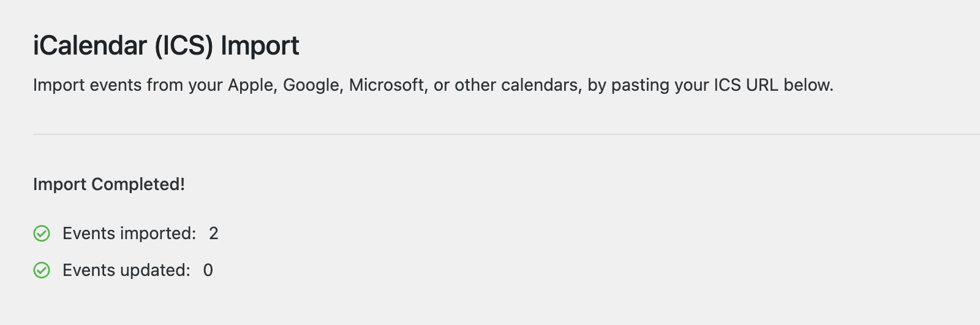Click the word Import in the heading
Viewport: 980px width, 325px height.
tap(260, 46)
